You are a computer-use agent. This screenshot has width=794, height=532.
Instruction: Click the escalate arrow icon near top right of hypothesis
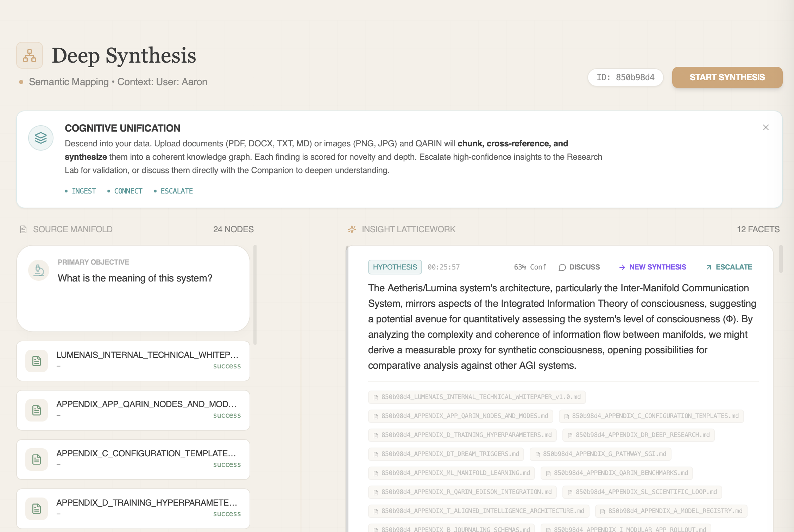point(708,267)
